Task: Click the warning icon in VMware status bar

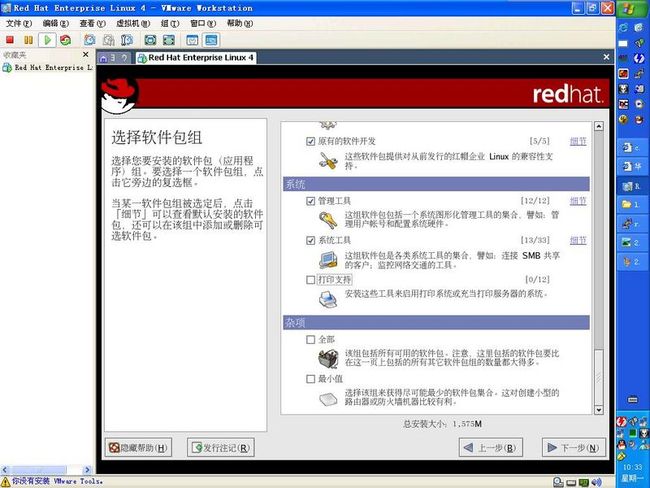Action: coord(5,482)
